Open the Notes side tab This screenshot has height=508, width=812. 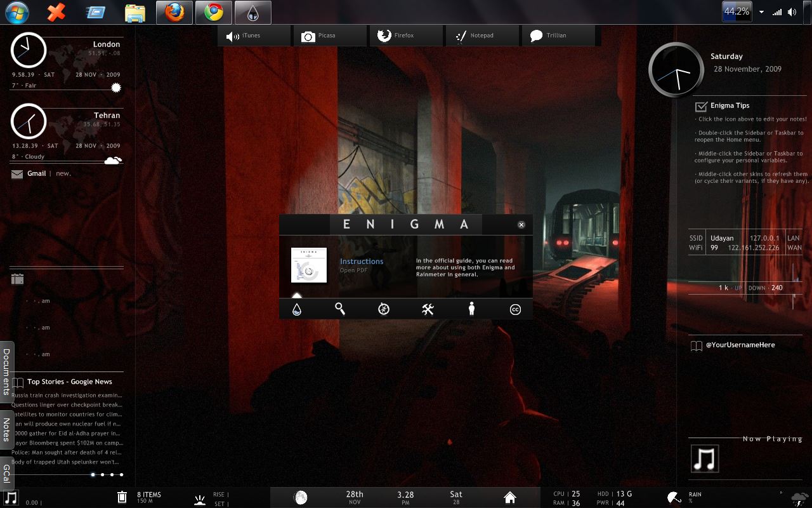click(x=6, y=430)
